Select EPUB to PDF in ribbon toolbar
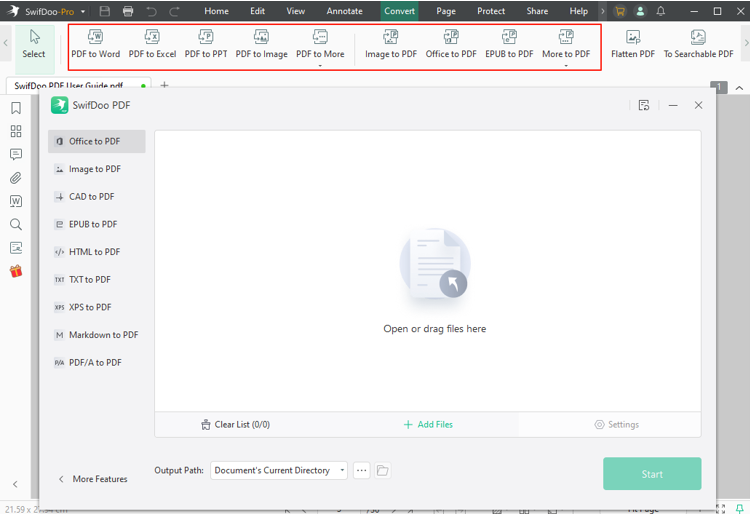The height and width of the screenshot is (514, 750). [509, 44]
